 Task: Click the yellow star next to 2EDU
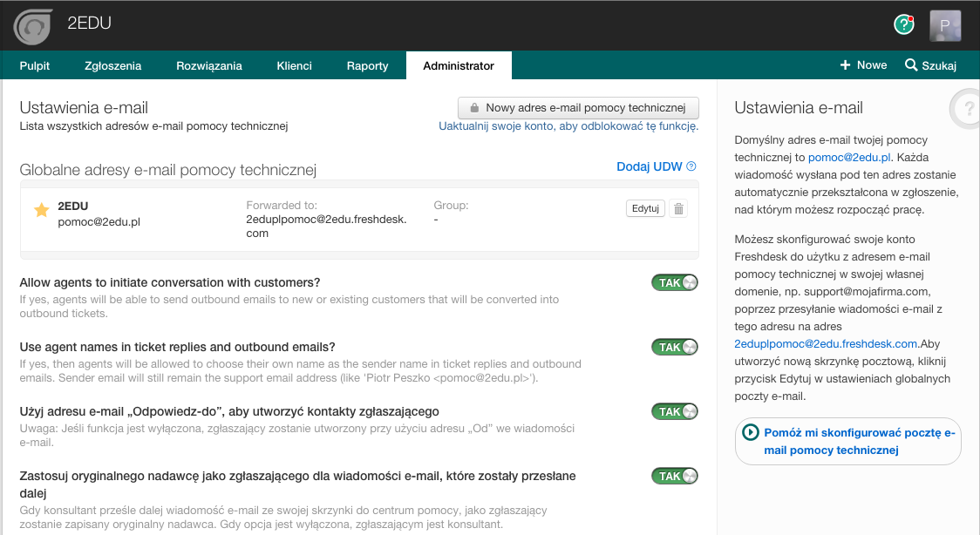point(41,209)
